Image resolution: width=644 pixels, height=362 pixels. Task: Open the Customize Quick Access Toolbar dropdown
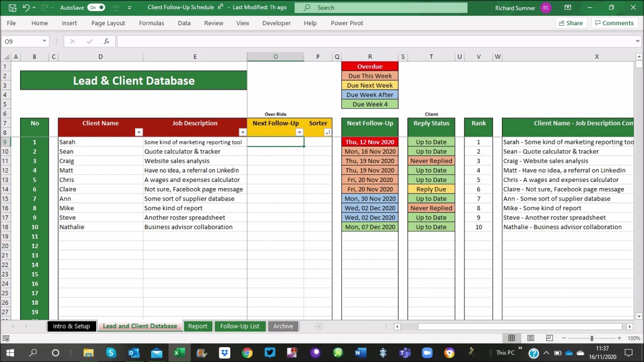(129, 8)
